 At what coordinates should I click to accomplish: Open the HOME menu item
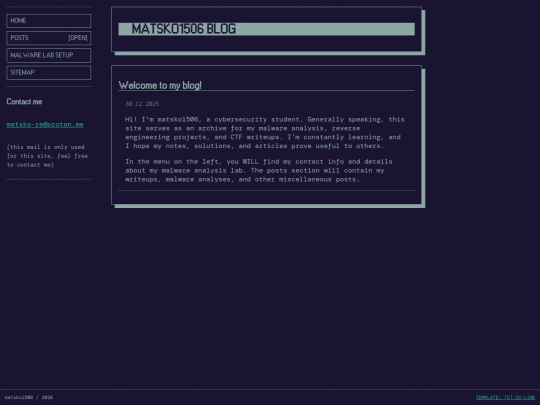point(49,21)
